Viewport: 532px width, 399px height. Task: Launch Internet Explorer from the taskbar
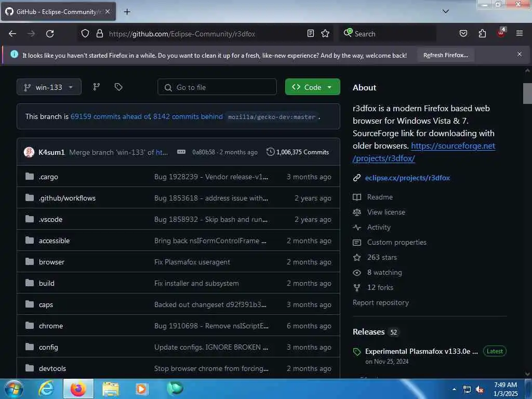tap(46, 389)
